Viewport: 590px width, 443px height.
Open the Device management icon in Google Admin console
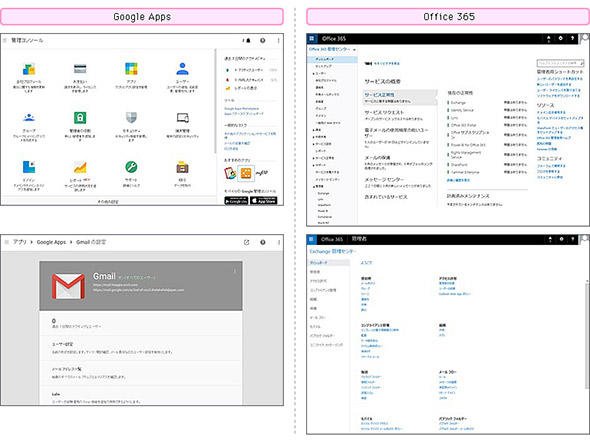tap(182, 118)
